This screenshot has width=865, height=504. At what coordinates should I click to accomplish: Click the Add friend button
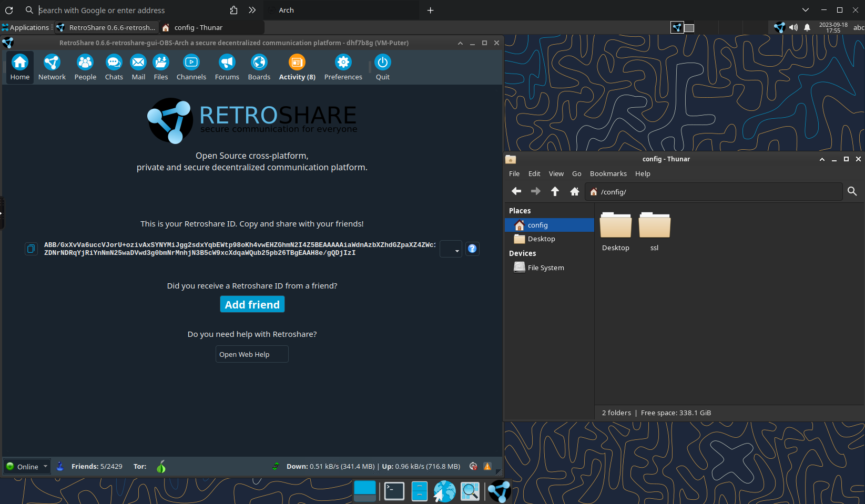tap(252, 304)
